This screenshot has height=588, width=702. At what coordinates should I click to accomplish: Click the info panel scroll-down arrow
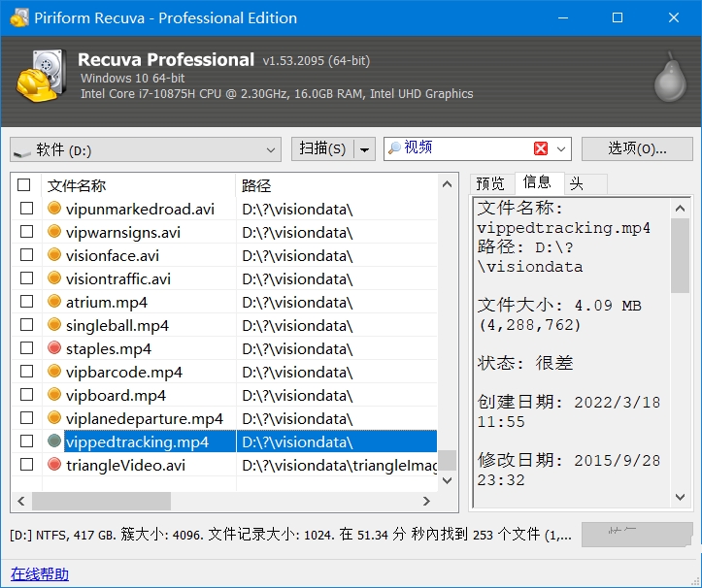pyautogui.click(x=680, y=497)
